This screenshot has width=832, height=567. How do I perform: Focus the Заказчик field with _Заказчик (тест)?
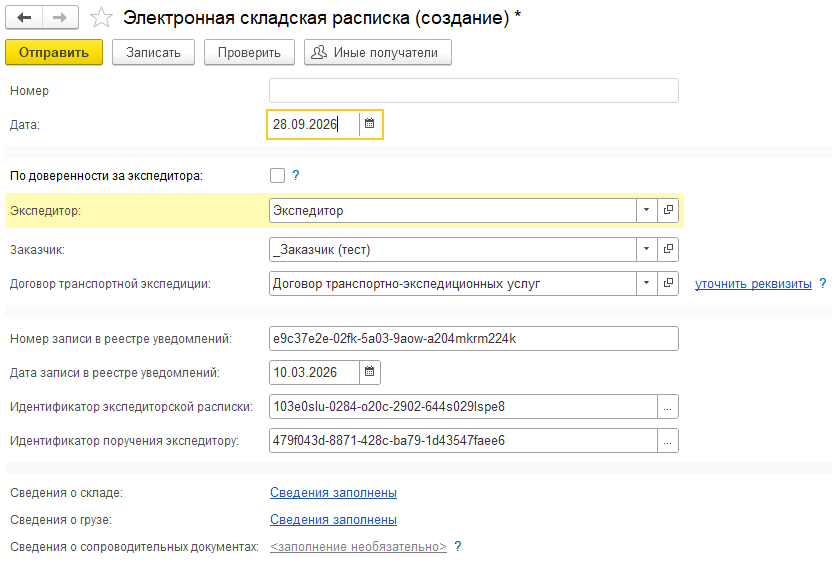coord(453,249)
